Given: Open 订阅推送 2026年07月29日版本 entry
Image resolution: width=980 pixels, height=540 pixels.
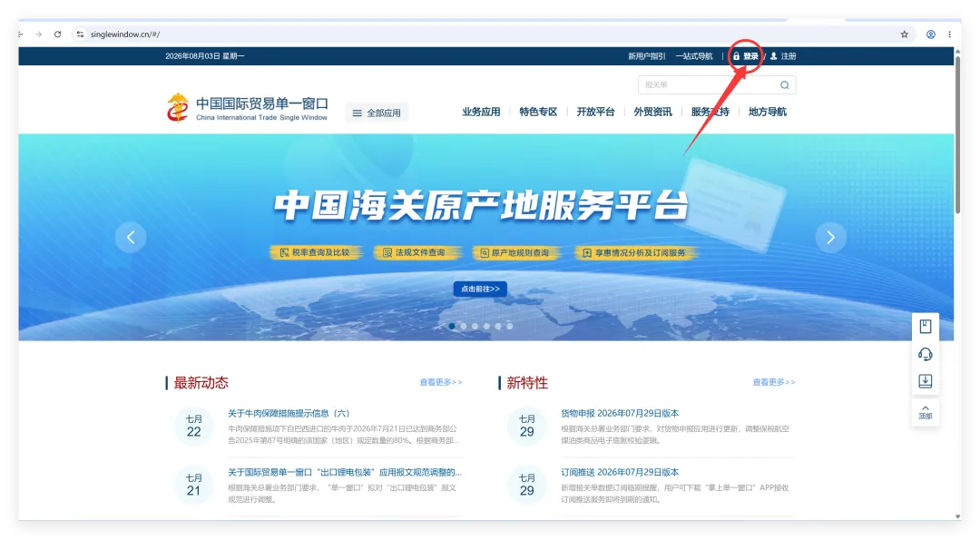Looking at the screenshot, I should (x=620, y=472).
